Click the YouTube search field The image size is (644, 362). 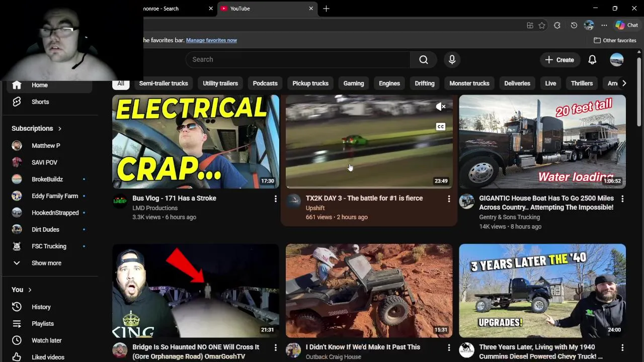(298, 59)
